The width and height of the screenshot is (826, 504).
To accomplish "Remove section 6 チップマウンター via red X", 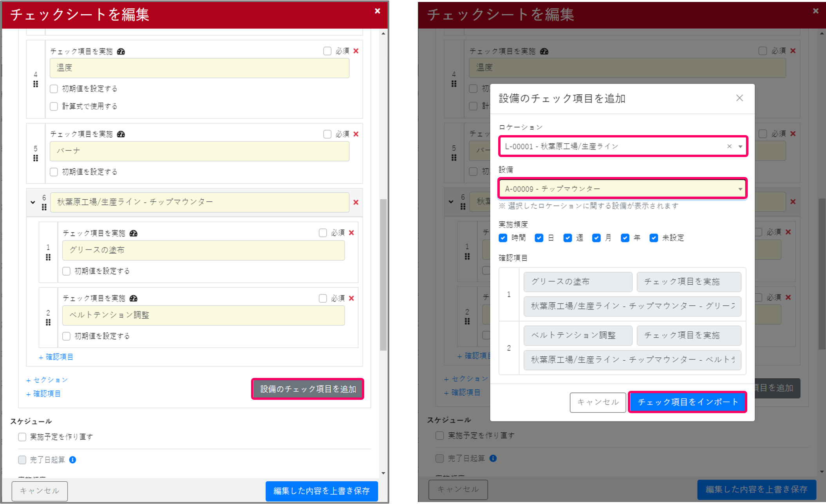I will pyautogui.click(x=356, y=202).
